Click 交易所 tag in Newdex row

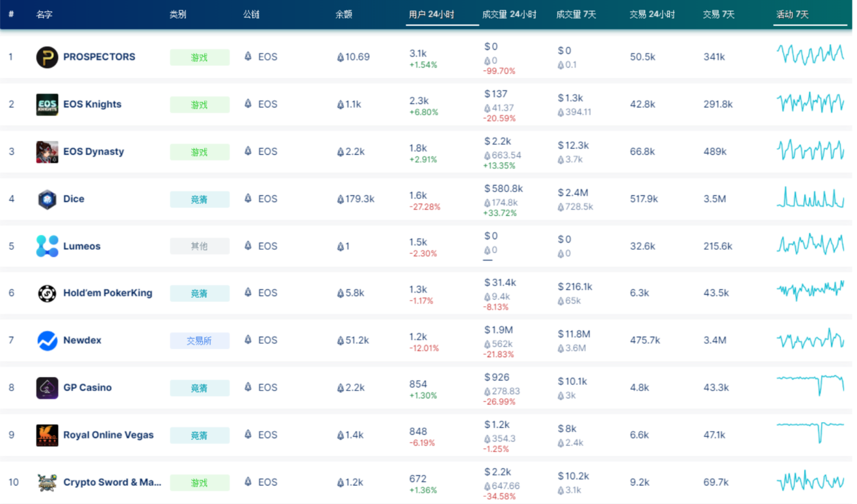point(200,341)
